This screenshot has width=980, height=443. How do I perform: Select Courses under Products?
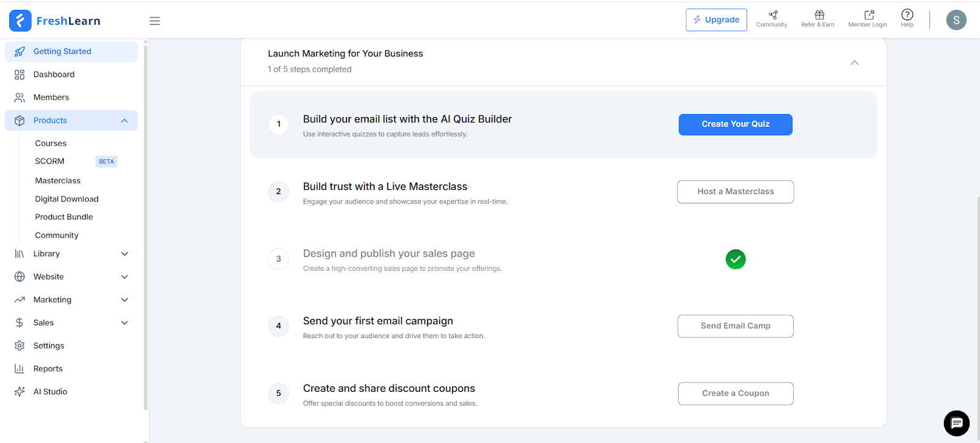[51, 143]
